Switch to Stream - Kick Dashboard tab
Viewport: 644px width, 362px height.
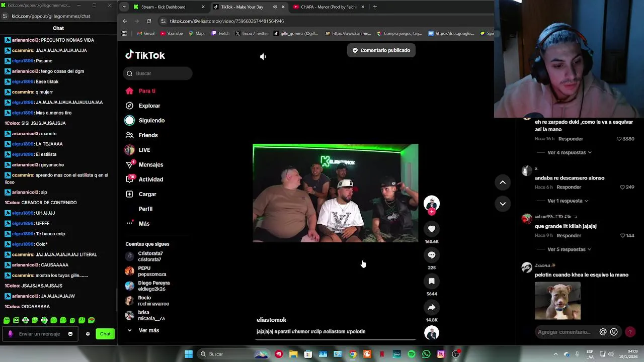(168, 7)
